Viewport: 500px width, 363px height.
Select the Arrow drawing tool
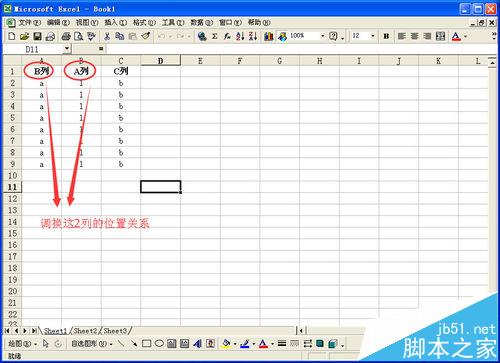tap(134, 344)
